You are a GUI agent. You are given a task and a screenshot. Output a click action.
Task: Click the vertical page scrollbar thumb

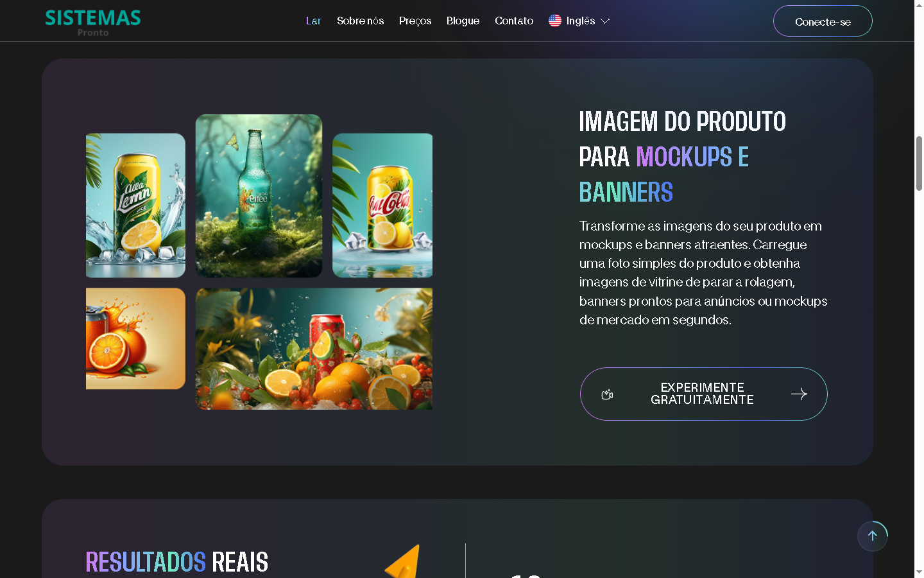tap(919, 163)
